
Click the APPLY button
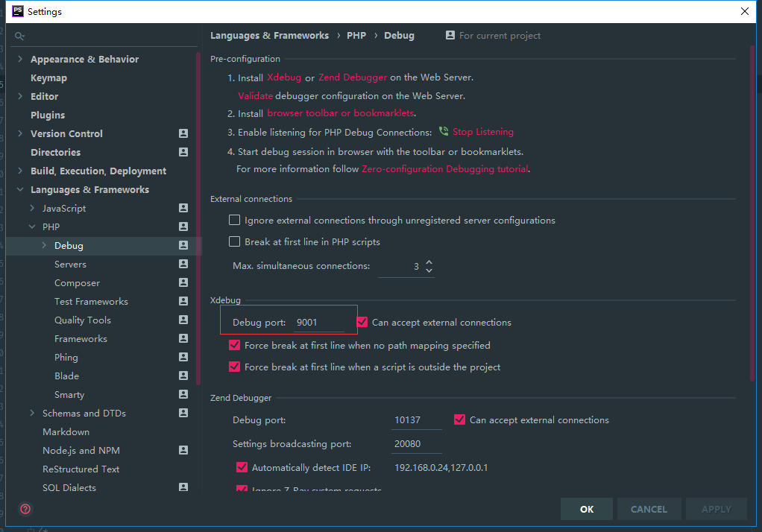(717, 509)
